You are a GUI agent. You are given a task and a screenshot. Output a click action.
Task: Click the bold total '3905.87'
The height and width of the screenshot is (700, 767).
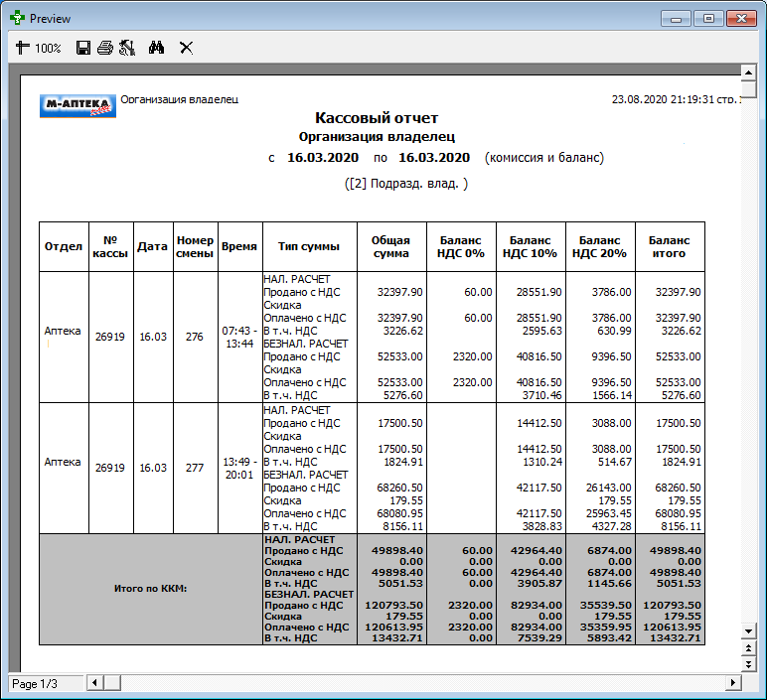[x=540, y=584]
